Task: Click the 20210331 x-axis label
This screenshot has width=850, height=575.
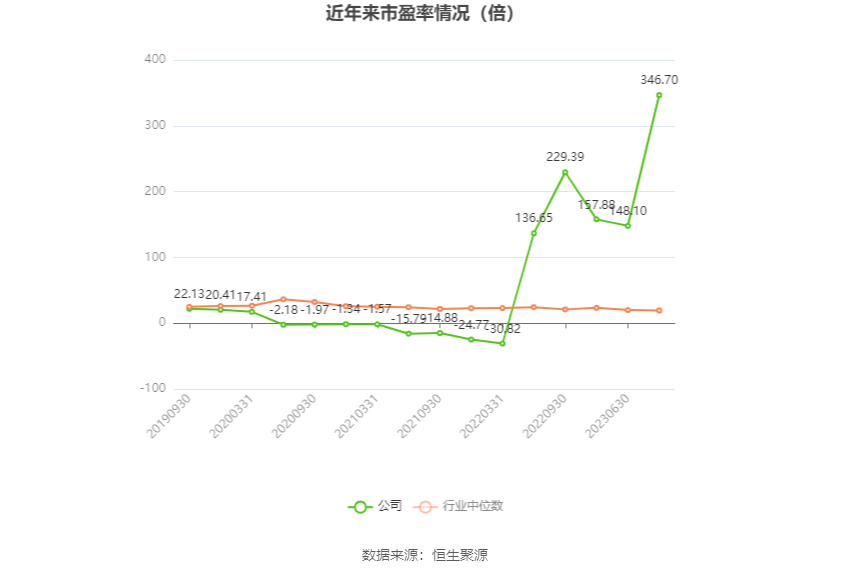Action: tap(356, 416)
